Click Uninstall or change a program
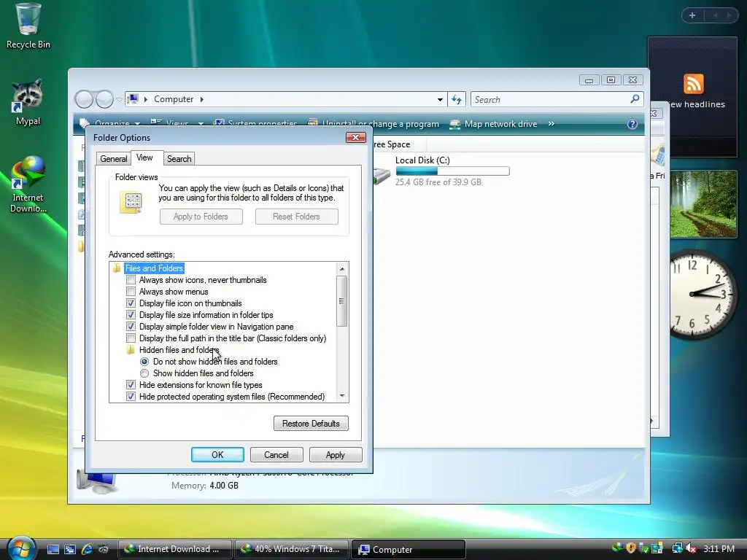 click(x=373, y=124)
